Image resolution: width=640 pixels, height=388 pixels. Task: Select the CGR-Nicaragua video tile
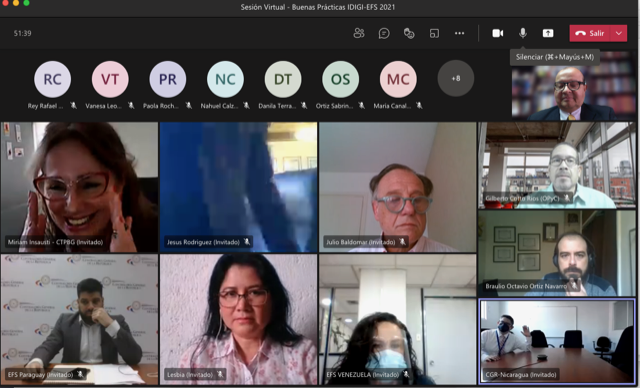pos(557,341)
